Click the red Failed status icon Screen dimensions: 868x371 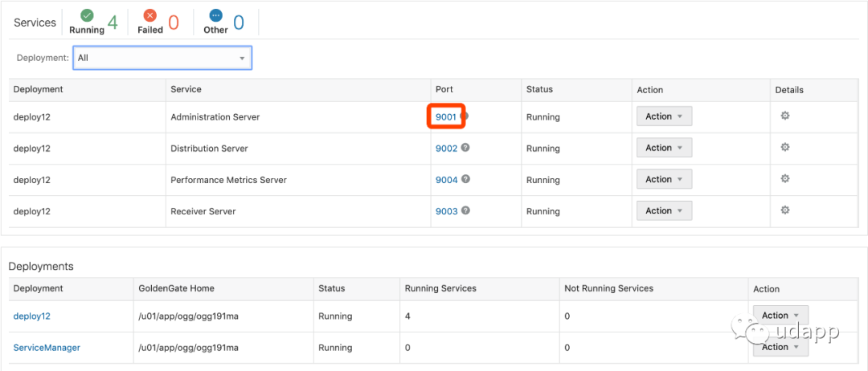point(149,16)
